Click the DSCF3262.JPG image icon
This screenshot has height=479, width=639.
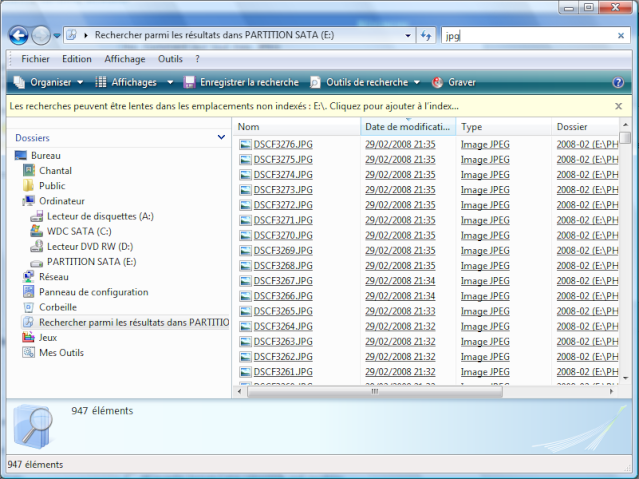245,357
